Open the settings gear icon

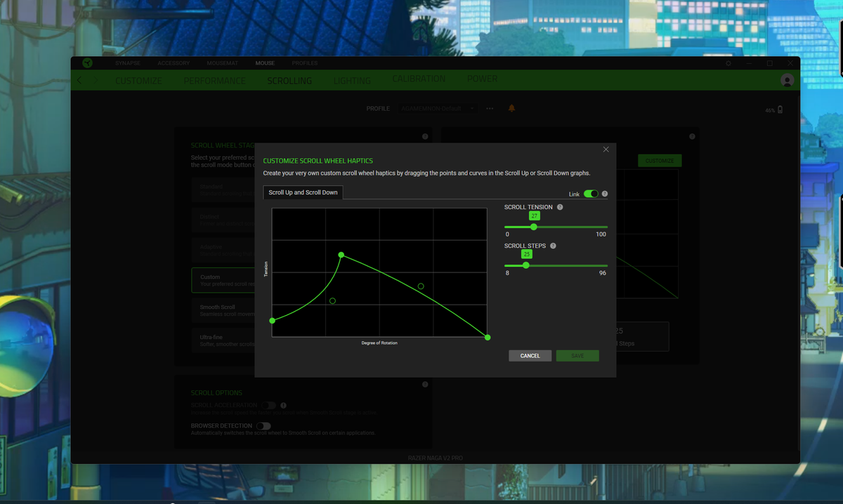pos(728,62)
